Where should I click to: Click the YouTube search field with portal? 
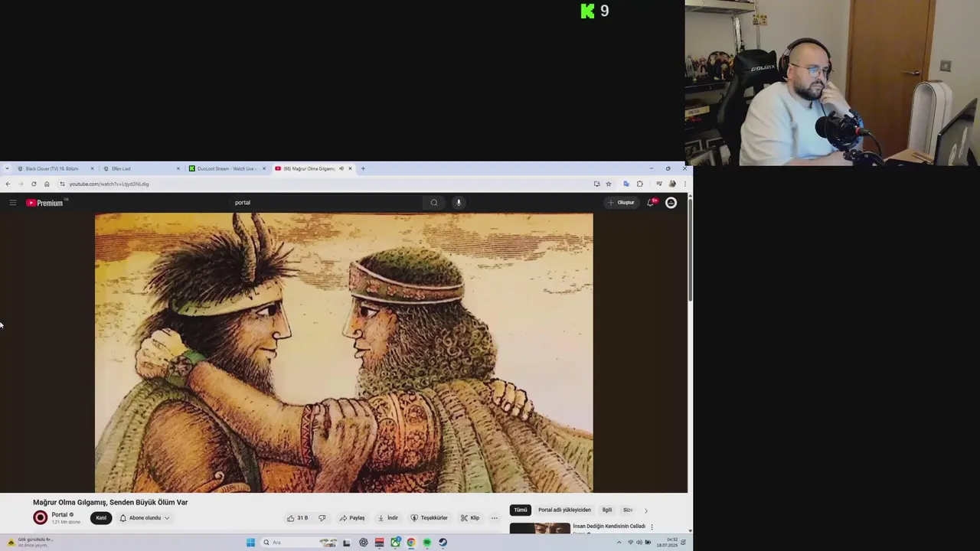pos(327,203)
